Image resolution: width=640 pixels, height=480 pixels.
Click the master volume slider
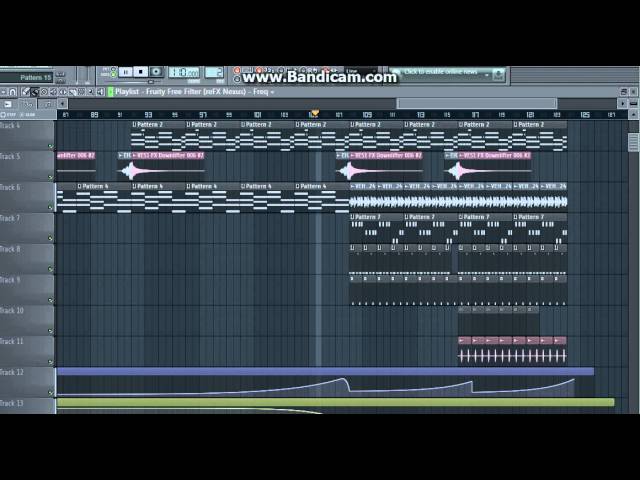(x=78, y=76)
